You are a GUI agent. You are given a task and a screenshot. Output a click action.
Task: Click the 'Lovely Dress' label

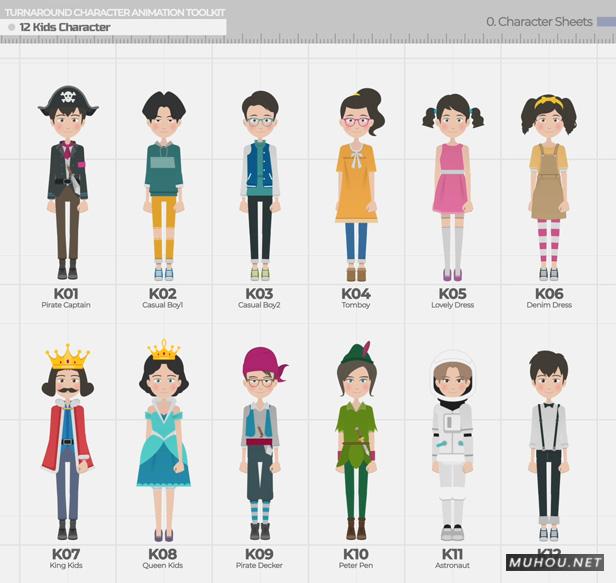tap(453, 305)
